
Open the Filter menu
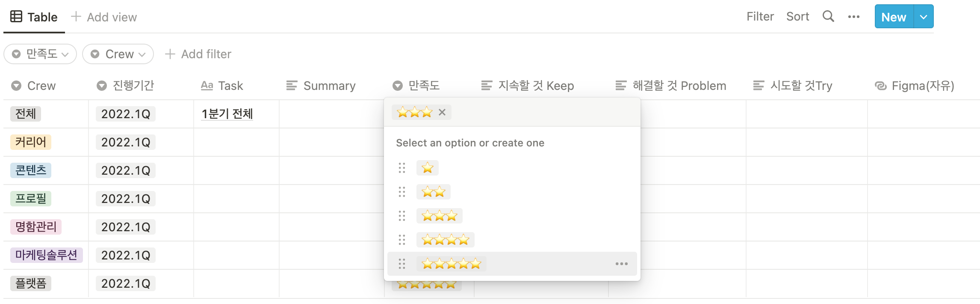760,16
